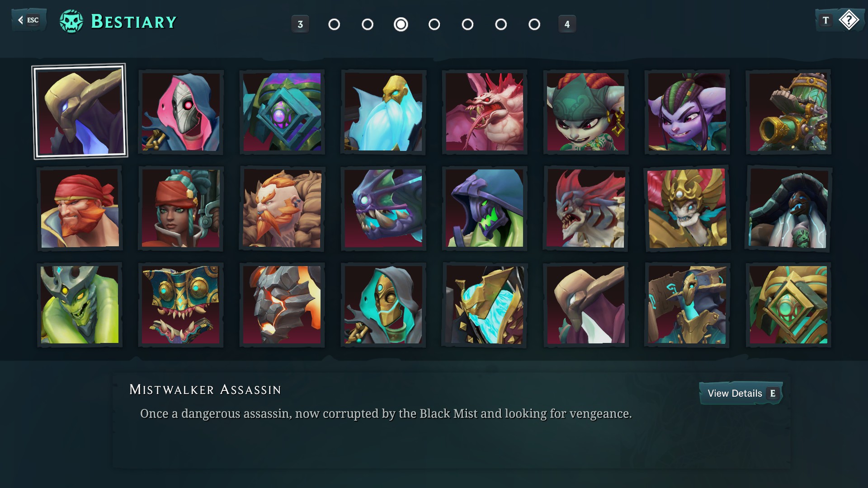Click the View Details button
868x488 pixels.
point(741,393)
